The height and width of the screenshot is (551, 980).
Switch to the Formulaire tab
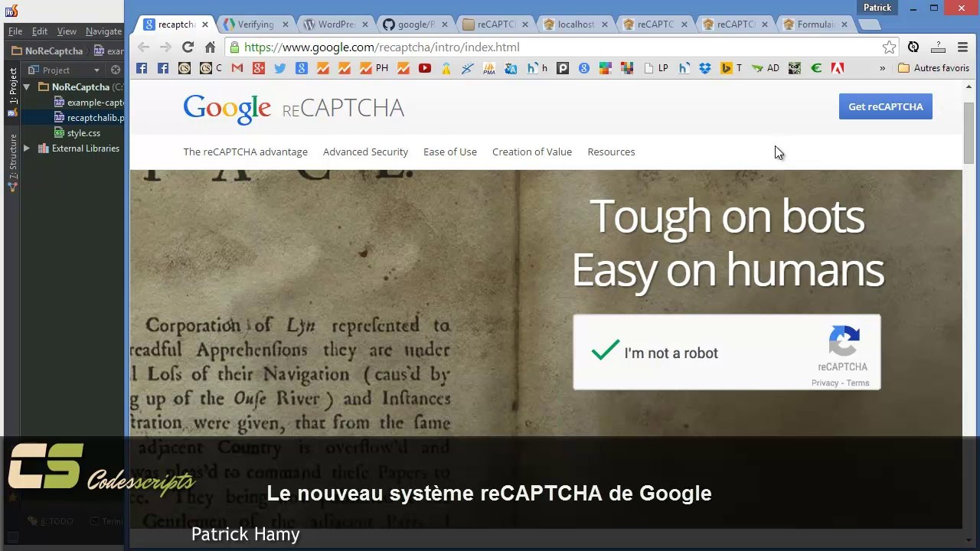coord(815,24)
